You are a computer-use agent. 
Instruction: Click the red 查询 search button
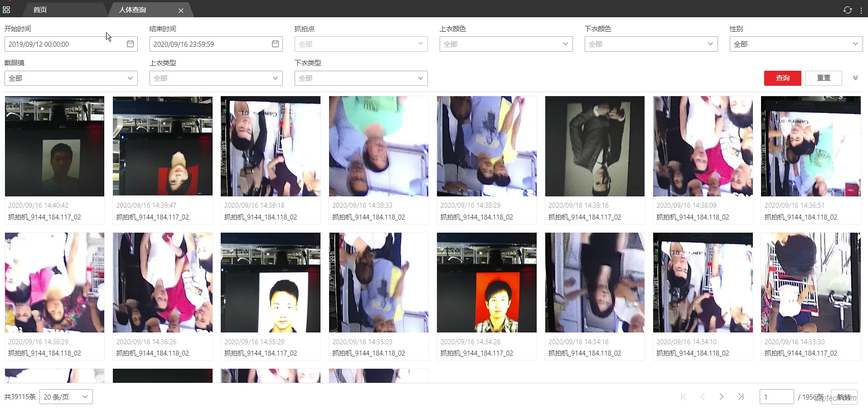click(x=782, y=78)
